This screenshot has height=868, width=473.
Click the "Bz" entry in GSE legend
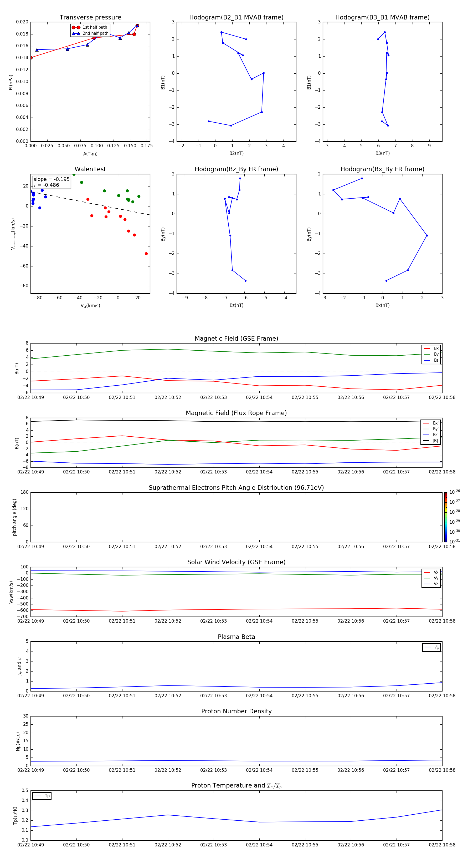point(431,360)
